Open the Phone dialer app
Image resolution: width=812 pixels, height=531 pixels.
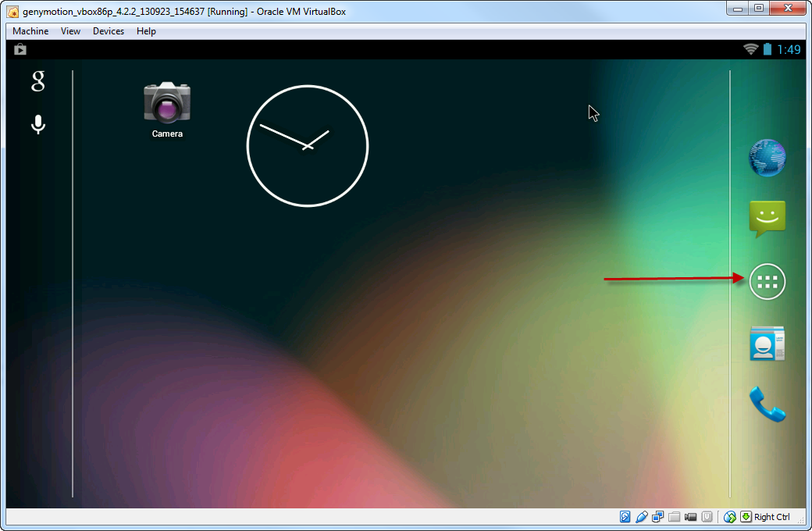(767, 405)
